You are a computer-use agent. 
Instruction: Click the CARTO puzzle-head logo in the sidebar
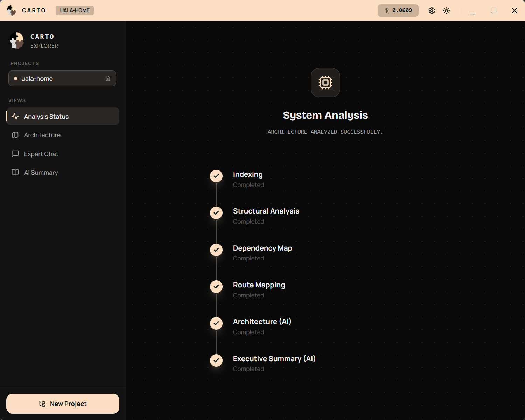click(x=16, y=40)
